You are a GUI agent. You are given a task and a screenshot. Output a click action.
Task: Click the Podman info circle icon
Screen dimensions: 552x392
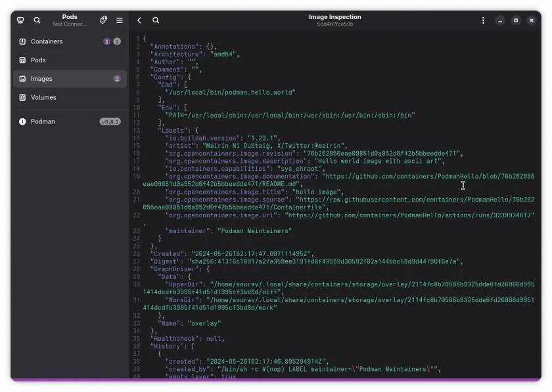[22, 121]
